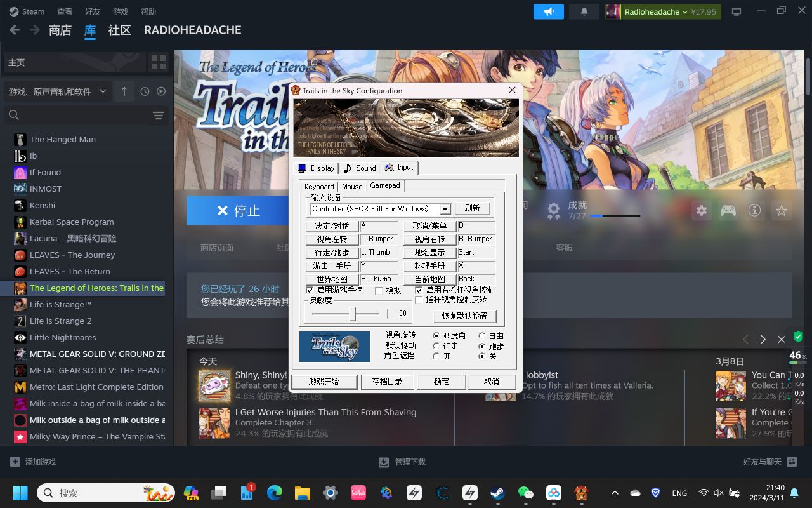Click Windows taskbar 搜索 box
Image resolution: width=812 pixels, height=508 pixels.
coord(105,493)
